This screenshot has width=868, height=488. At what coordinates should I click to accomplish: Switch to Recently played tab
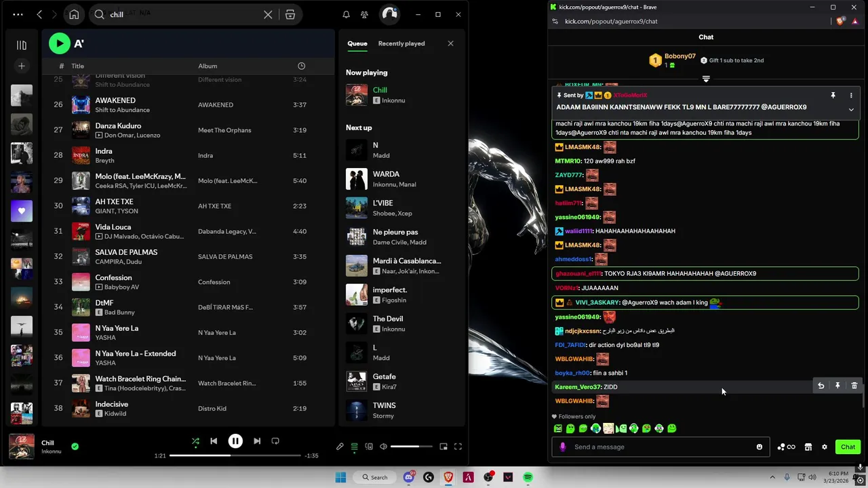(x=401, y=43)
